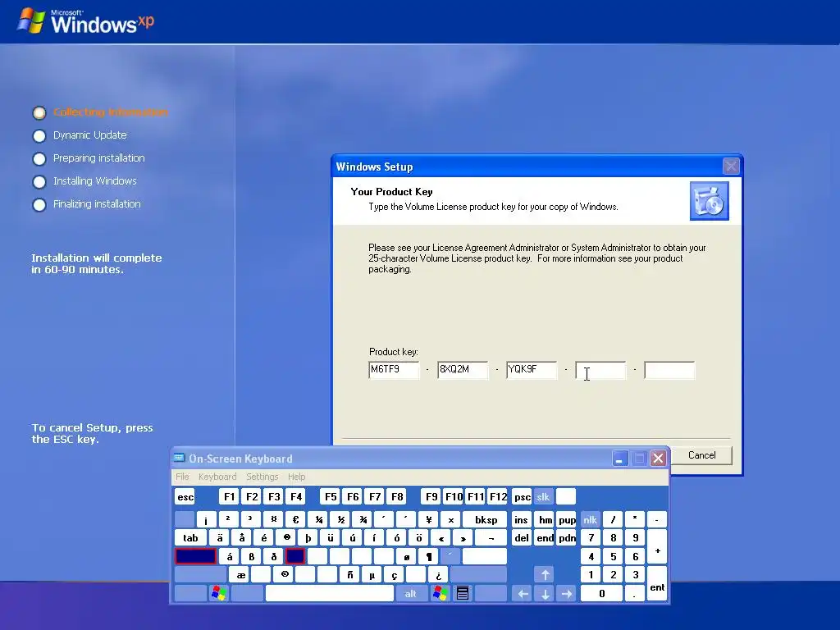The height and width of the screenshot is (630, 840).
Task: Click the product key field containing YQK9F
Action: (x=532, y=370)
